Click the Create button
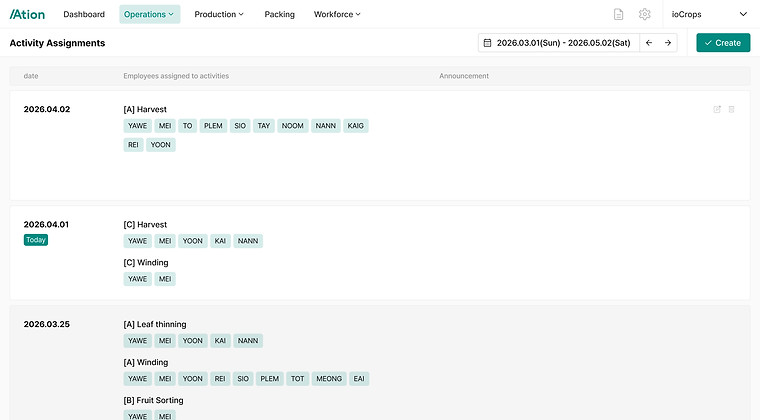Viewport: 760px width, 420px height. (x=723, y=43)
